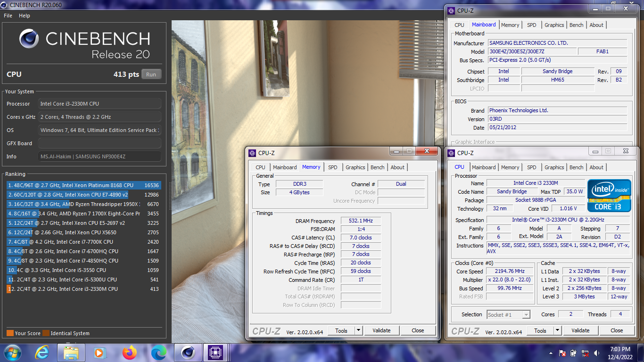Click the taskbar clock showing 7:03 PM
Image resolution: width=644 pixels, height=362 pixels.
(620, 353)
